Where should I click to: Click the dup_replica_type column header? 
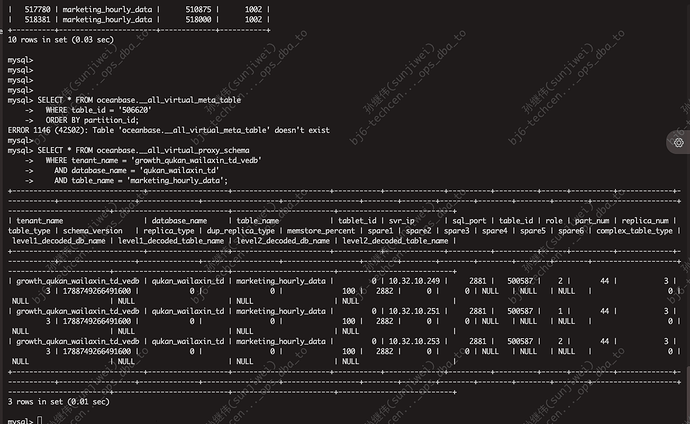(240, 231)
